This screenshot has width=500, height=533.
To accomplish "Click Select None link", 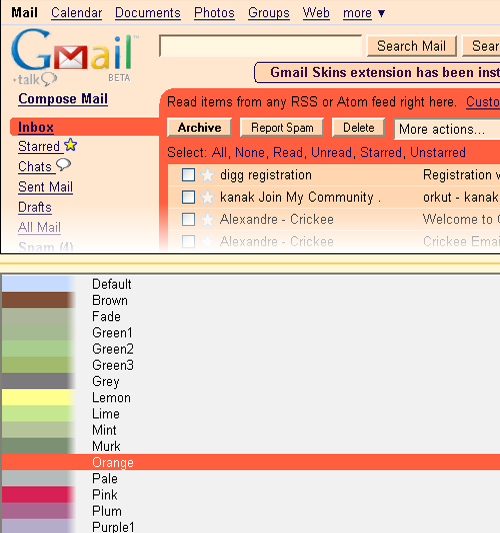I will coord(250,152).
